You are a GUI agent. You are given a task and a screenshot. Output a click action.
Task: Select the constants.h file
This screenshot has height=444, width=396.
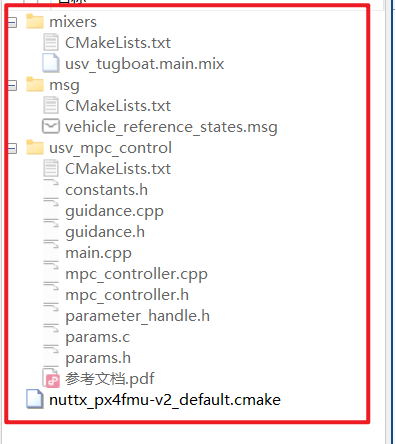tap(106, 190)
